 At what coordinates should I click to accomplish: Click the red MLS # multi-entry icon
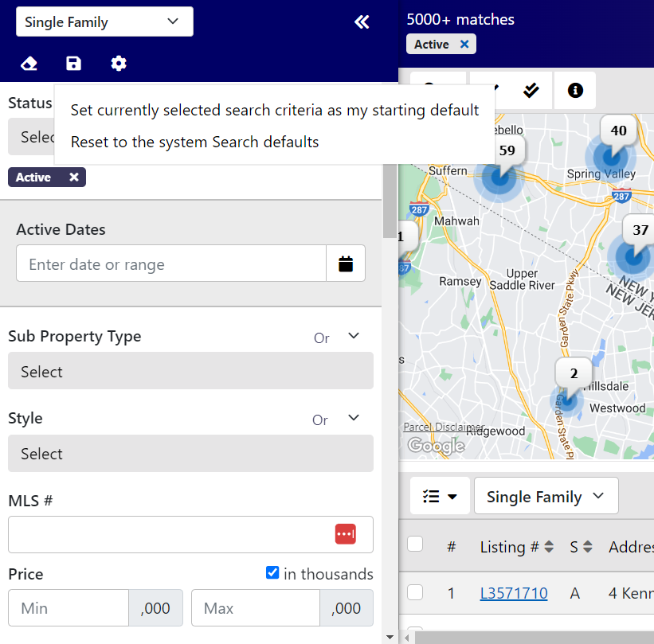pyautogui.click(x=346, y=534)
